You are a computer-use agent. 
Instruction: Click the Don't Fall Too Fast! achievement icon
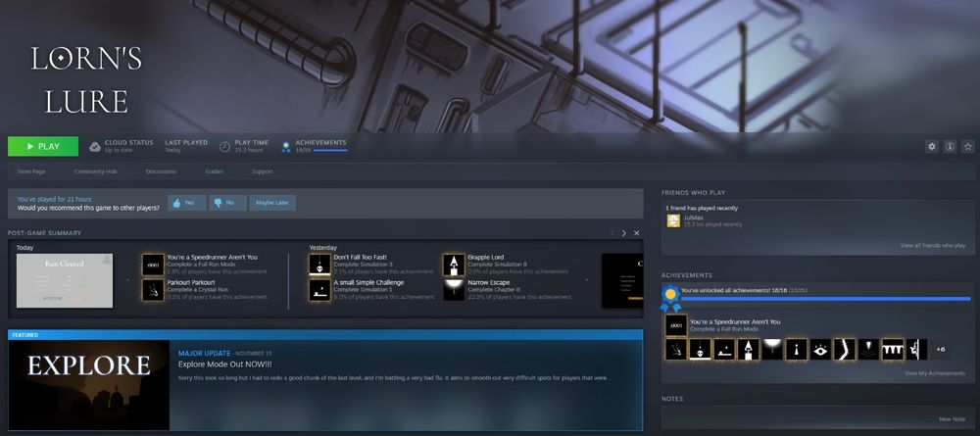pos(320,265)
